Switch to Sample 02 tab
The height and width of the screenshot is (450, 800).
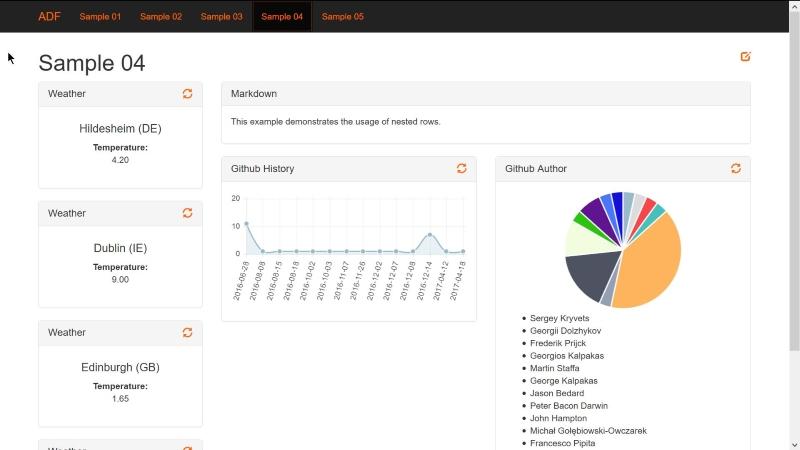pos(161,16)
